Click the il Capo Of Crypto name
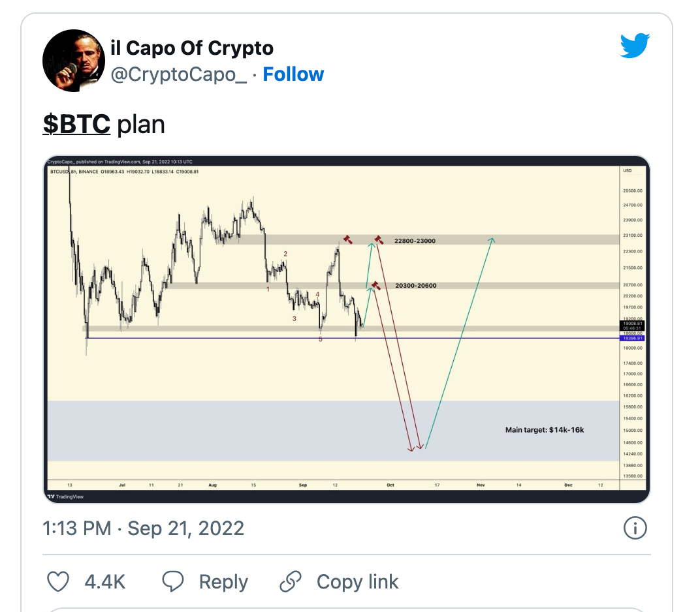The width and height of the screenshot is (700, 612). pos(192,48)
